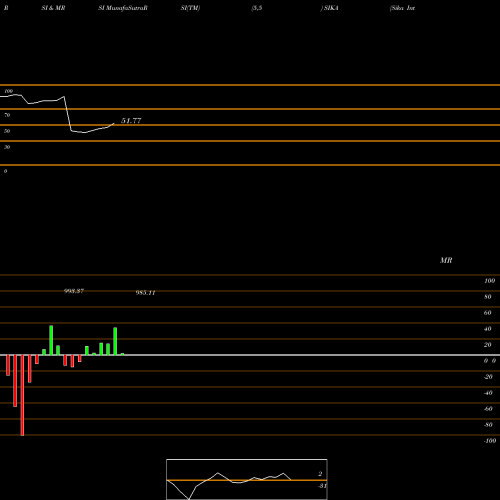Click the '(Sika Int' company name text

(402, 8)
